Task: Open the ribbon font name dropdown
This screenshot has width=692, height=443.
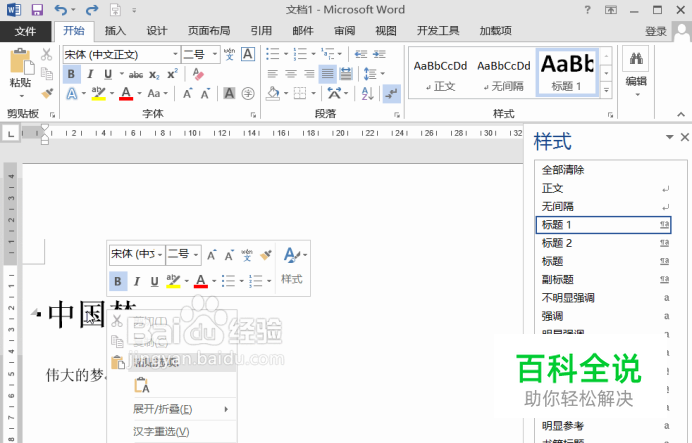Action: click(x=175, y=55)
